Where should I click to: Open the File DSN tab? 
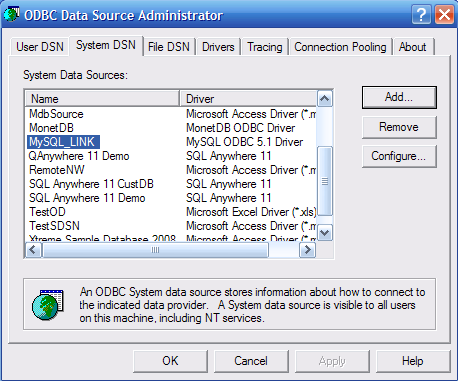point(169,47)
